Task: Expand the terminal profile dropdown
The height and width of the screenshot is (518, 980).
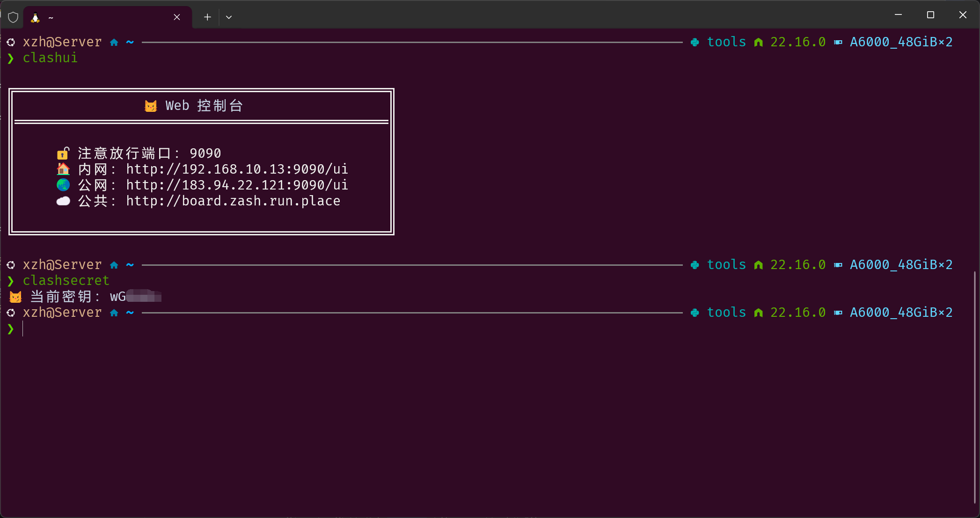Action: (229, 17)
